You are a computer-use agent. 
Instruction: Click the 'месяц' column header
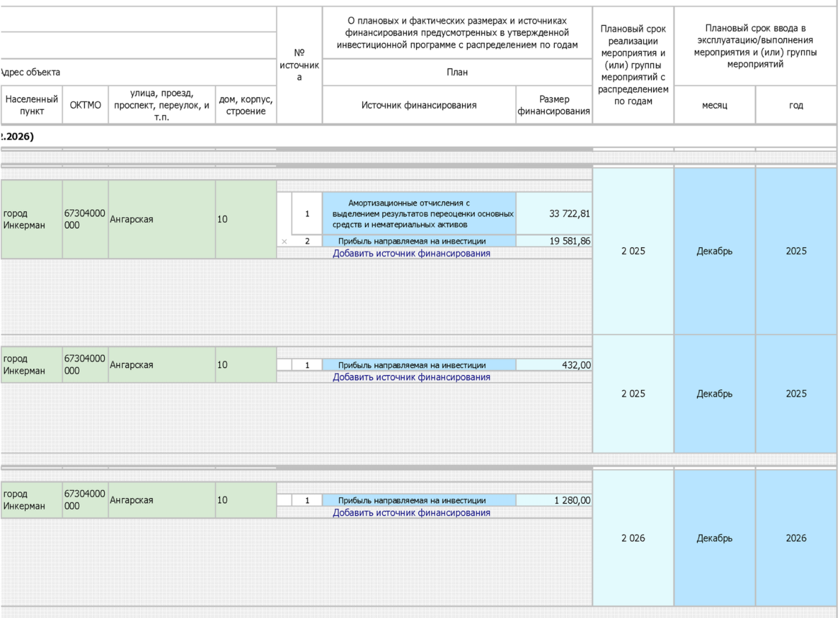click(x=715, y=105)
